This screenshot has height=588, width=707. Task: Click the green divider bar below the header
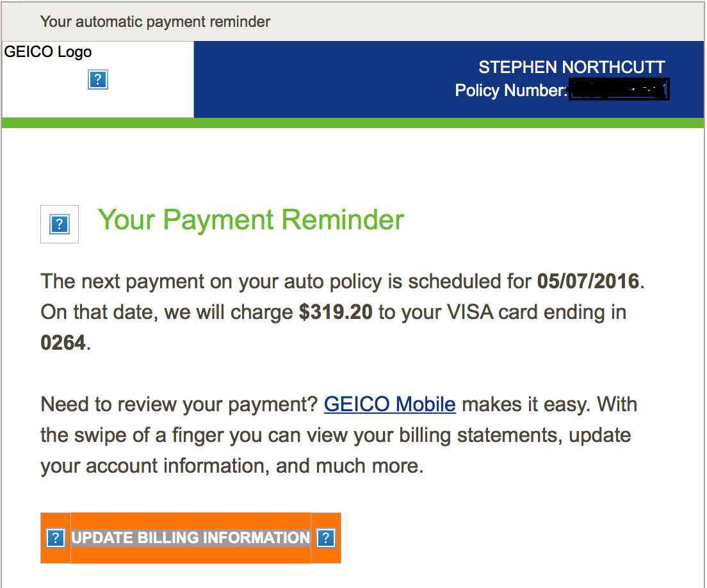click(x=352, y=121)
